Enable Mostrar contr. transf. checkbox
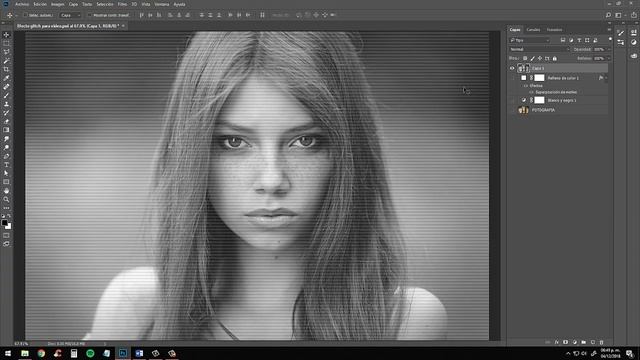Image resolution: width=640 pixels, height=360 pixels. click(89, 15)
